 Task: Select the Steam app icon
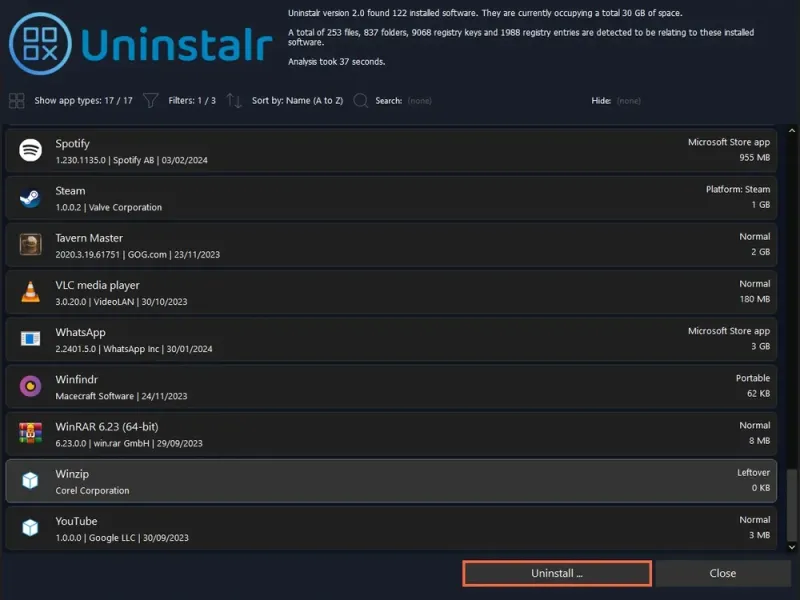31,198
